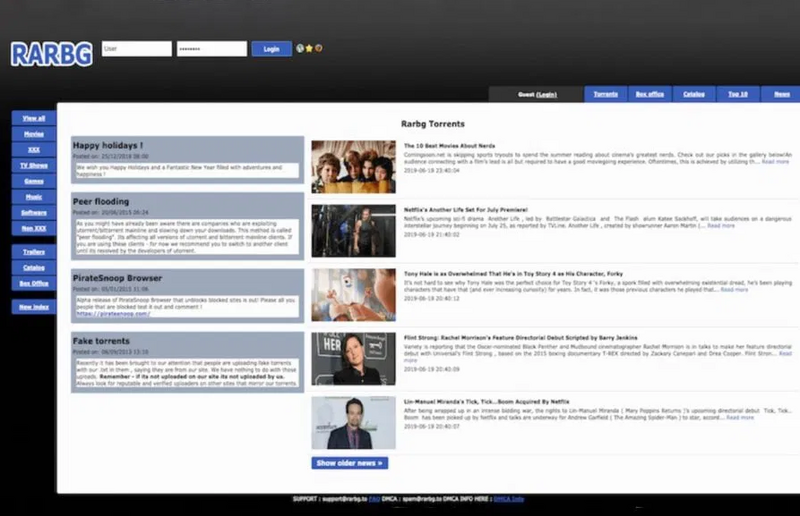This screenshot has width=800, height=516.
Task: Click Read more on Another Life article
Action: pyautogui.click(x=721, y=226)
